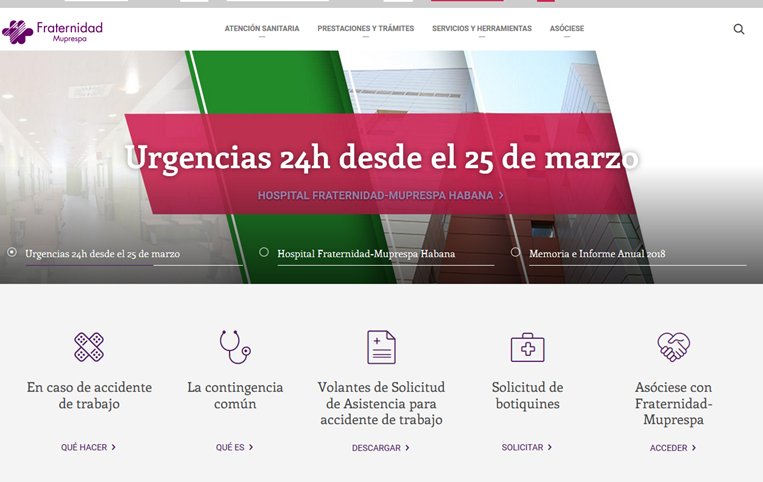Screen dimensions: 763x482
Task: Open Asóciese menu item
Action: [567, 29]
